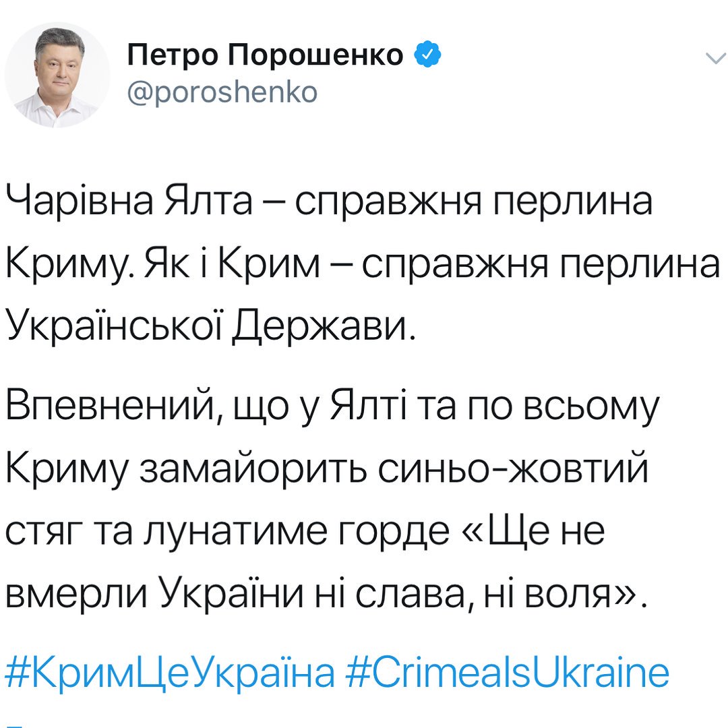Image resolution: width=728 pixels, height=728 pixels.
Task: Click the blue verified badge next to the name
Action: click(x=427, y=55)
